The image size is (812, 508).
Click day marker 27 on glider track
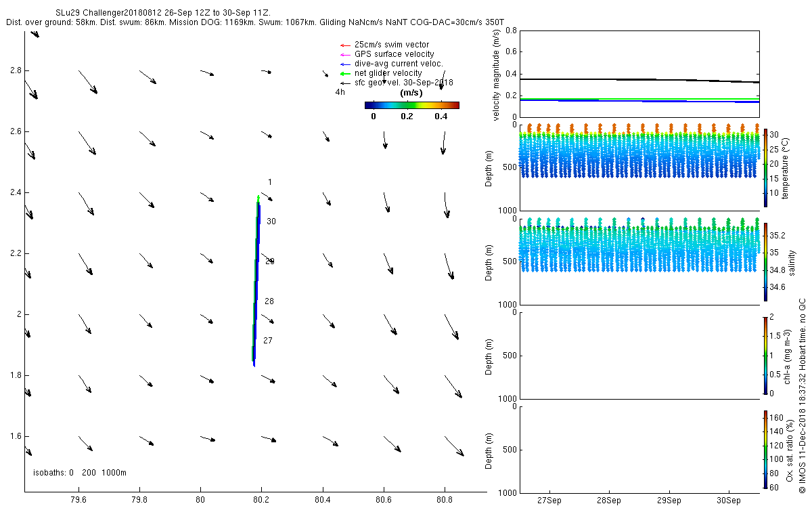pyautogui.click(x=268, y=341)
